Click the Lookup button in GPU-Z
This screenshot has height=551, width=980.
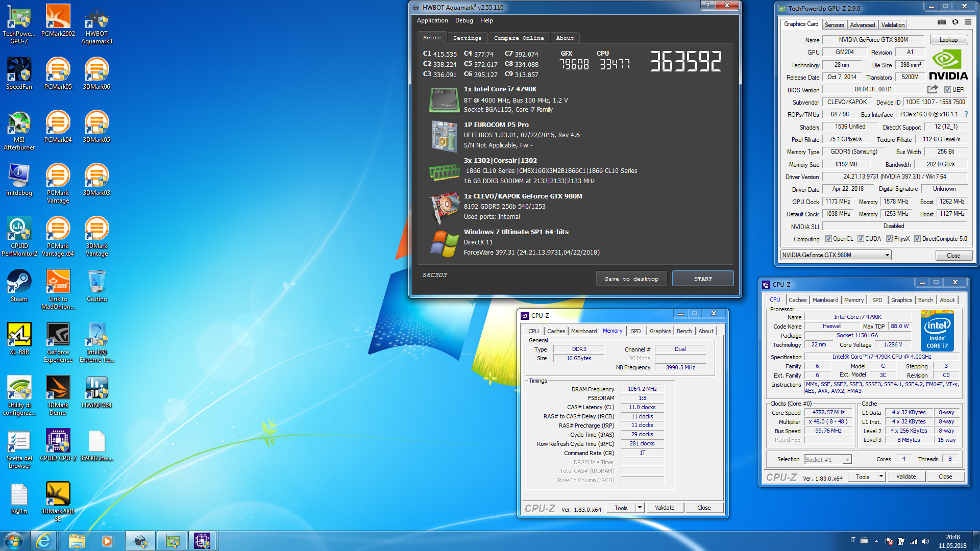click(x=948, y=40)
